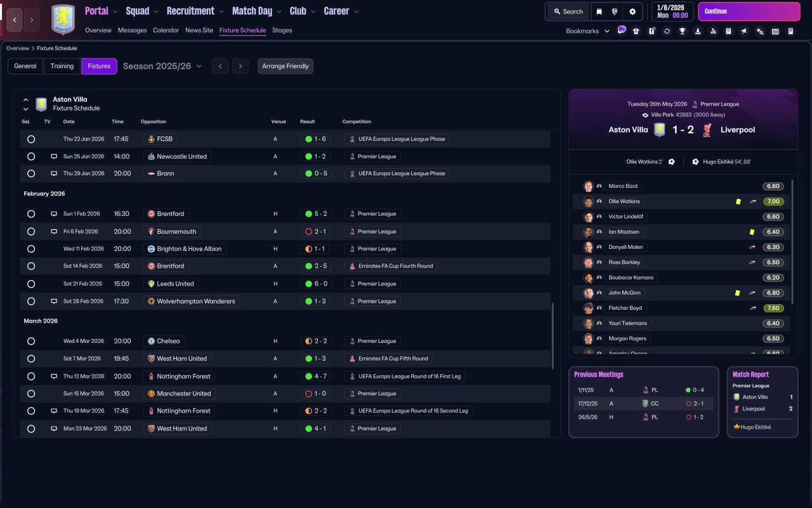Image resolution: width=812 pixels, height=508 pixels.
Task: Select the Chelsea fixture radio button
Action: pyautogui.click(x=31, y=341)
